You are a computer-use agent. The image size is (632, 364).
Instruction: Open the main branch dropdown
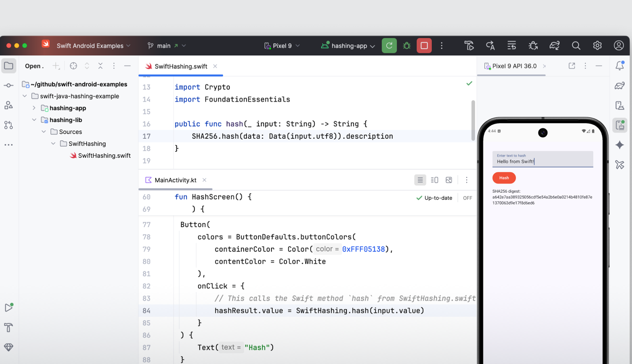pos(166,45)
